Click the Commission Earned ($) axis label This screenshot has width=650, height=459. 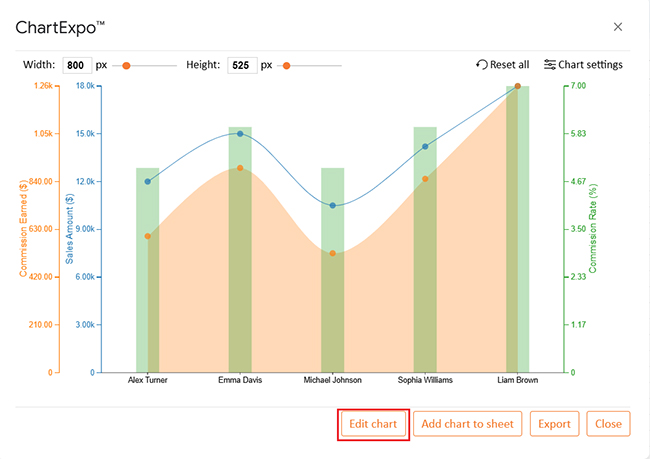pyautogui.click(x=23, y=228)
